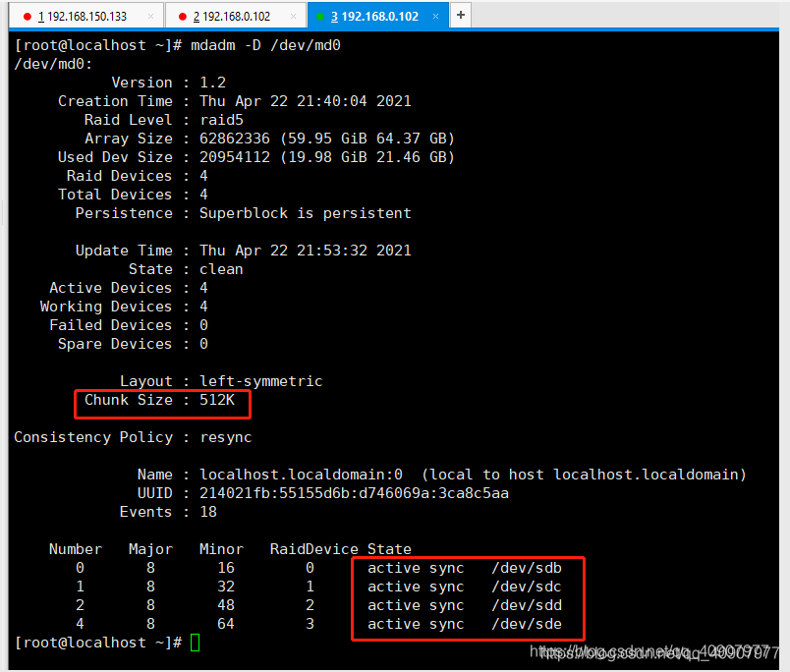Click 'Major' column header
This screenshot has width=790, height=672.
tap(150, 549)
